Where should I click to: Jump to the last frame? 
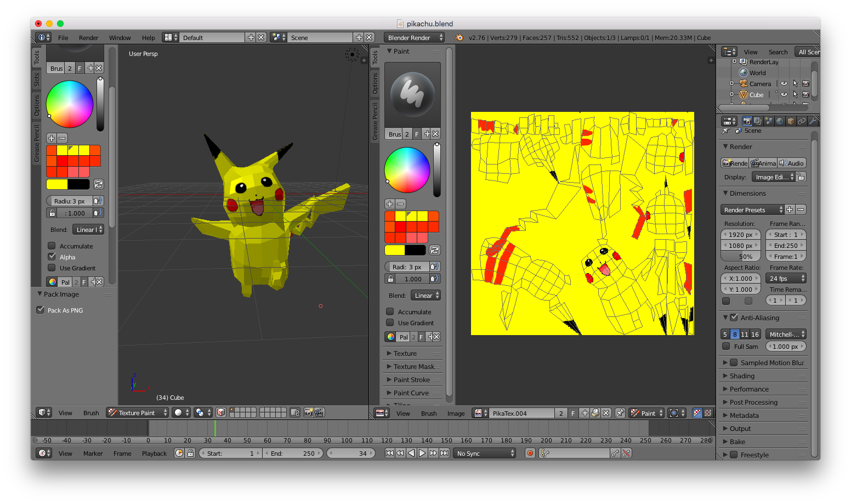click(x=444, y=453)
